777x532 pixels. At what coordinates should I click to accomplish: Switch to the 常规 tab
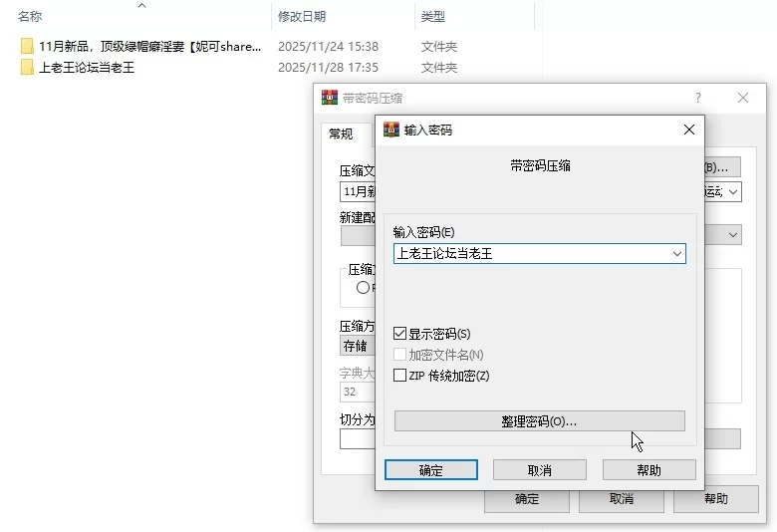tap(341, 133)
